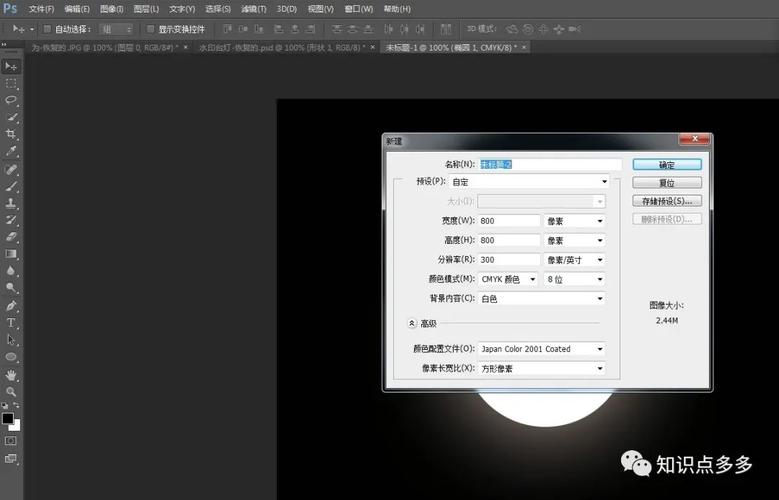Select the Crop tool
The width and height of the screenshot is (779, 500).
pyautogui.click(x=12, y=134)
